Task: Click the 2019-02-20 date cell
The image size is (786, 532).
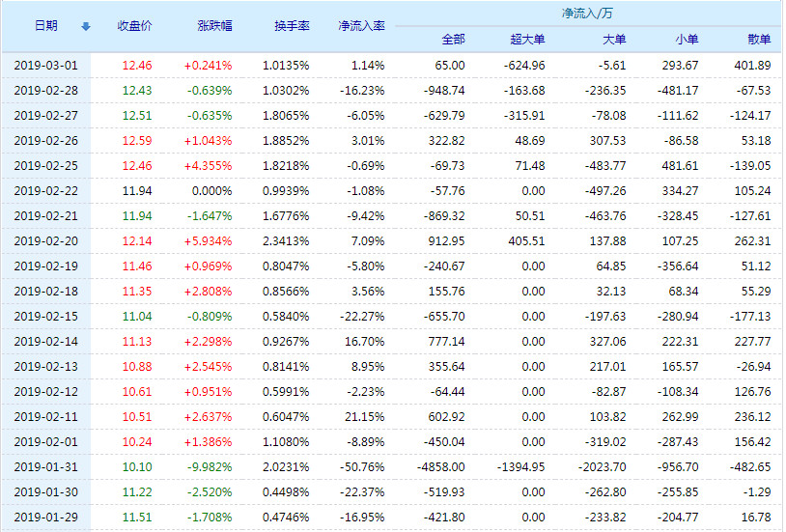Action: 46,241
